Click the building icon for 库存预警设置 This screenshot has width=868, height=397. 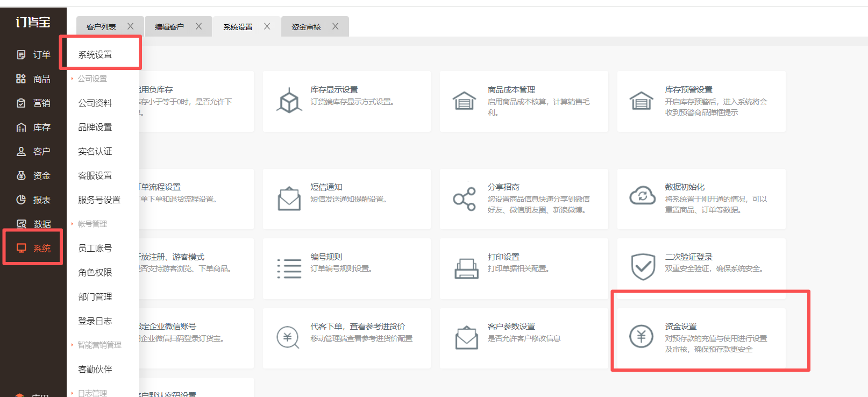642,101
